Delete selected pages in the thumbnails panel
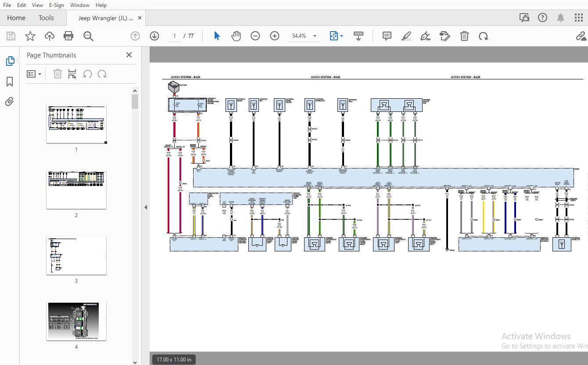This screenshot has width=588, height=365. (57, 74)
